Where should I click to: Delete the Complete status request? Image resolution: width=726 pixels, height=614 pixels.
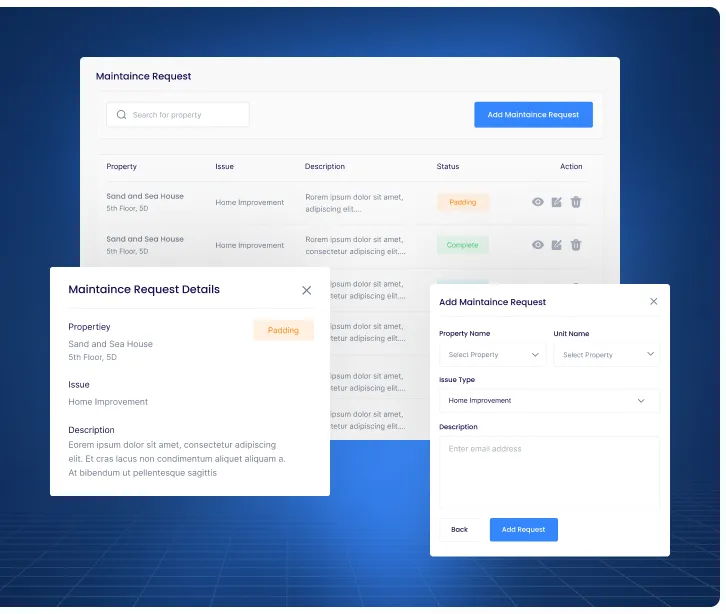click(576, 245)
